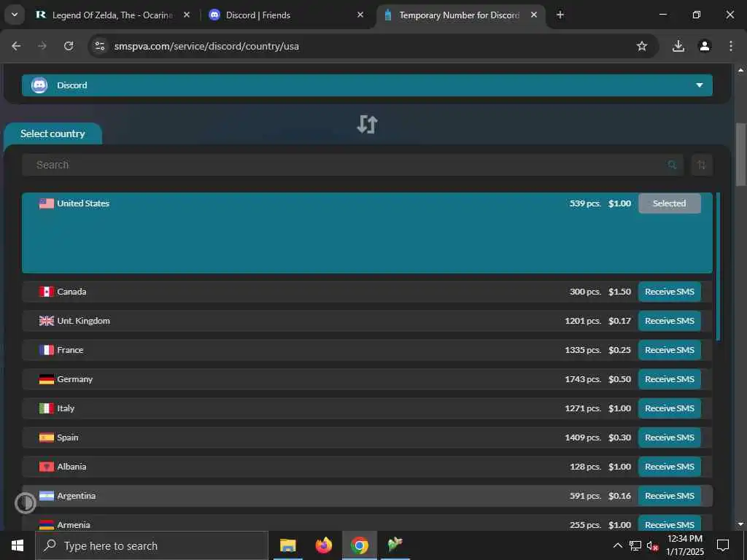Viewport: 747px width, 560px height.
Task: Click the Discord logo icon in service selector
Action: [39, 85]
